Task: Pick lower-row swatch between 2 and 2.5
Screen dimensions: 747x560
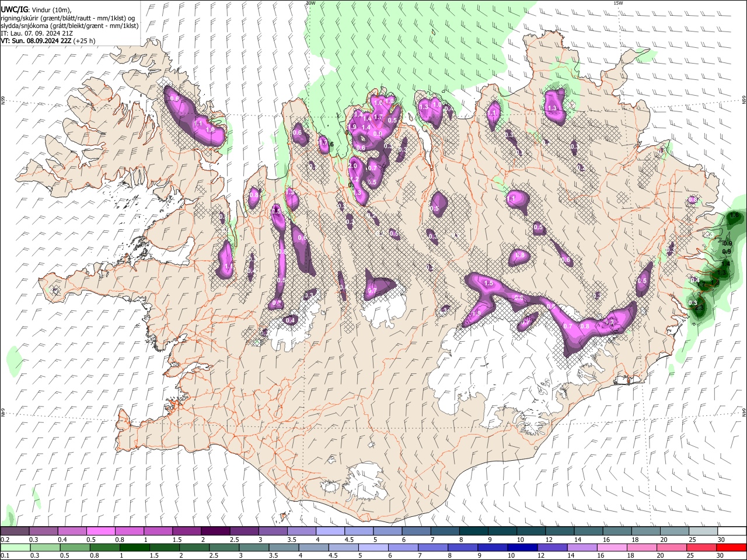Action: tap(194, 547)
